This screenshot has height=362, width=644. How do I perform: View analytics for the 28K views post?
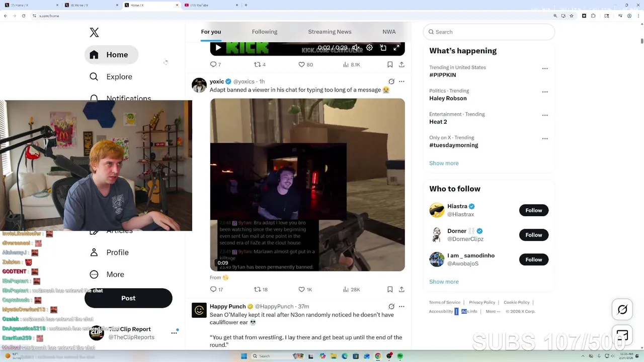(351, 290)
